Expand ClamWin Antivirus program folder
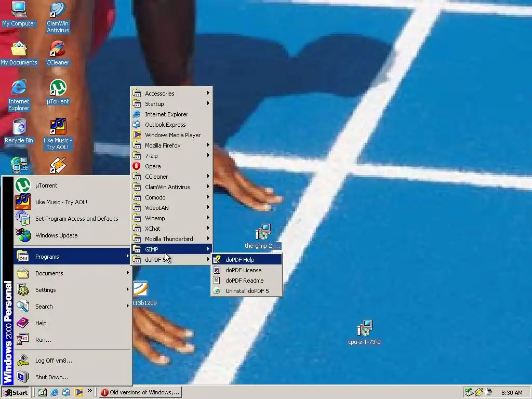 [x=171, y=187]
